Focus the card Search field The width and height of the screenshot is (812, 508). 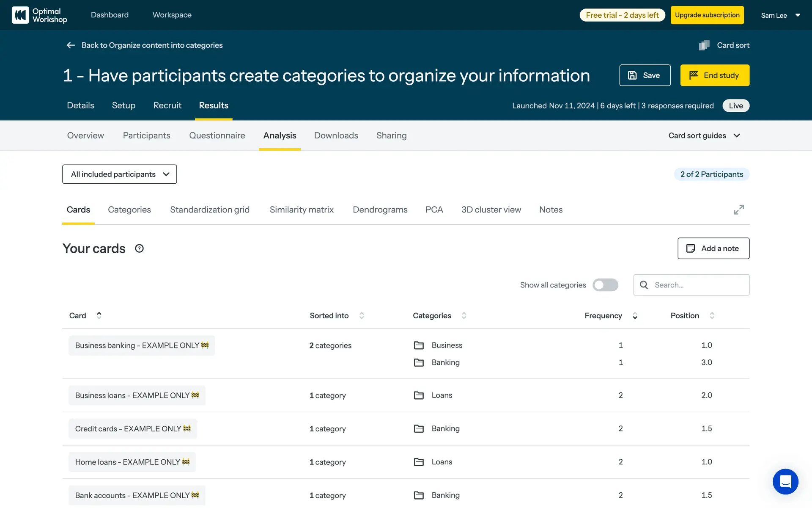pyautogui.click(x=698, y=285)
